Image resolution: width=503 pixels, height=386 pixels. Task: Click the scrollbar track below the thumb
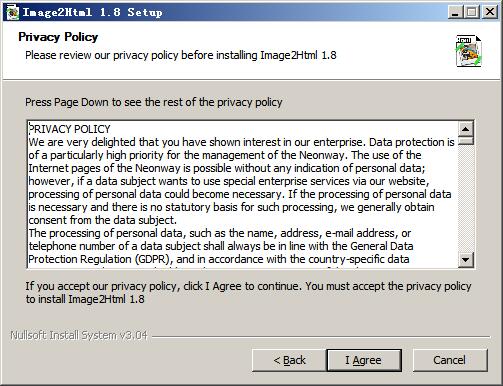point(466,198)
